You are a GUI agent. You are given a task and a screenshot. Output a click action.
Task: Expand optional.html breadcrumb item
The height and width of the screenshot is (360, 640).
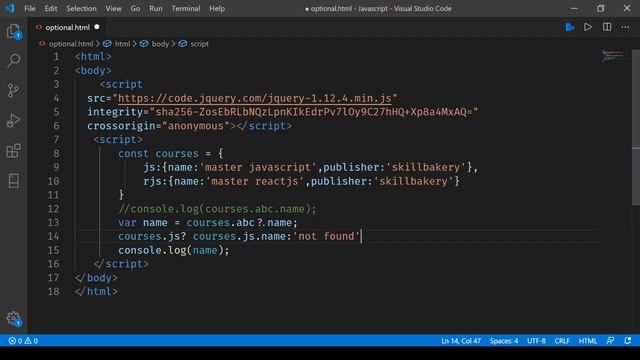pyautogui.click(x=71, y=44)
